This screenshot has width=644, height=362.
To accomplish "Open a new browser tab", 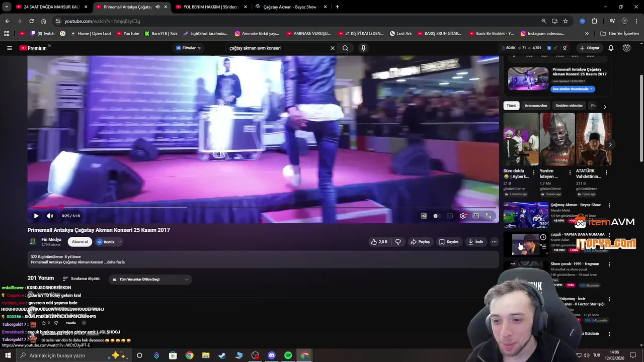I will (x=337, y=7).
